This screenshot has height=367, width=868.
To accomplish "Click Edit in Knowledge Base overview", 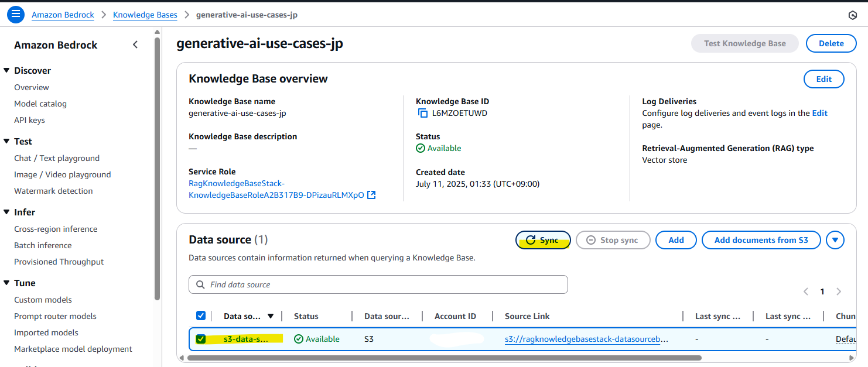I will coord(823,79).
